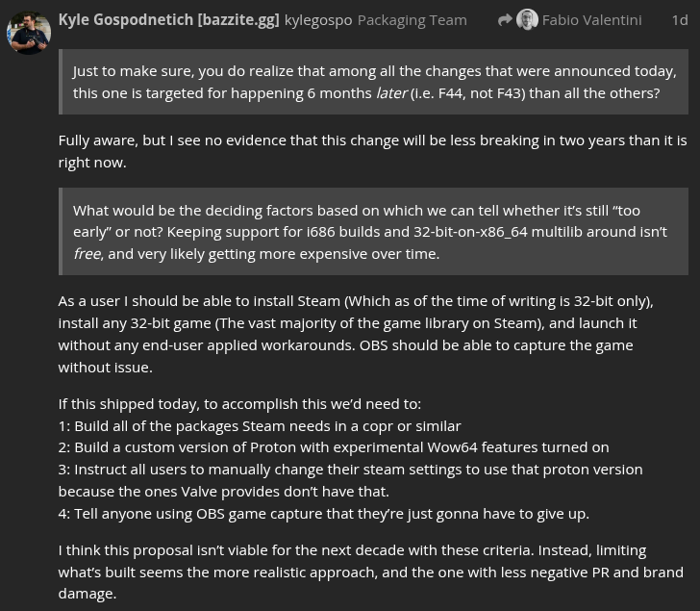The height and width of the screenshot is (611, 700).
Task: Click Kyle Gospodnetich's profile avatar
Action: click(28, 33)
